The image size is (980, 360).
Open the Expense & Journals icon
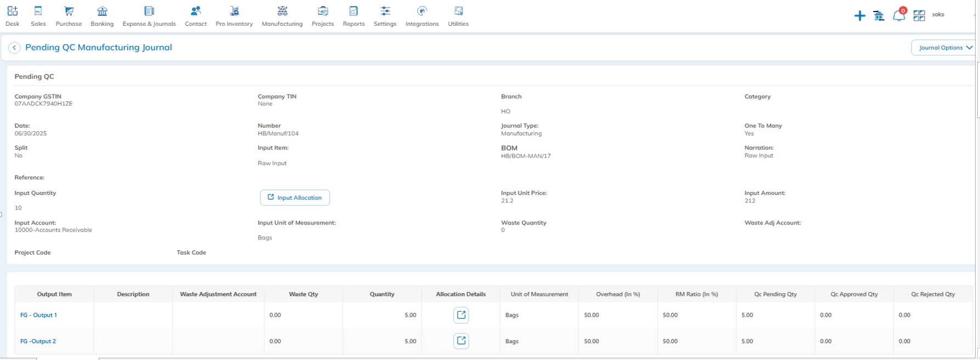pyautogui.click(x=149, y=11)
